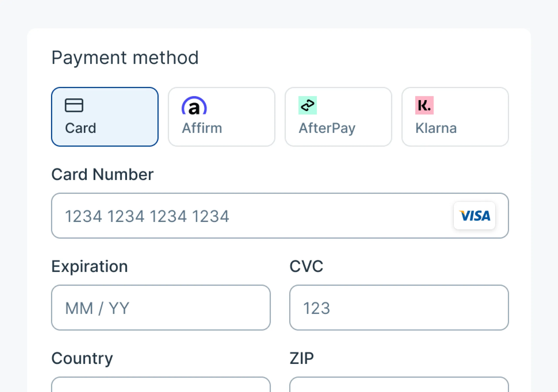
Task: Click the Payment method heading
Action: pos(125,58)
